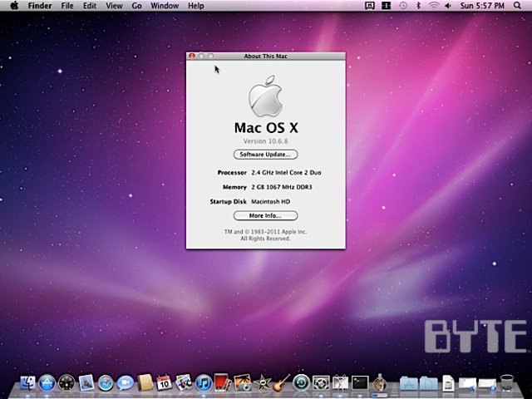Viewport: 532px width, 399px height.
Task: Open iChat in the Dock
Action: pos(126,383)
